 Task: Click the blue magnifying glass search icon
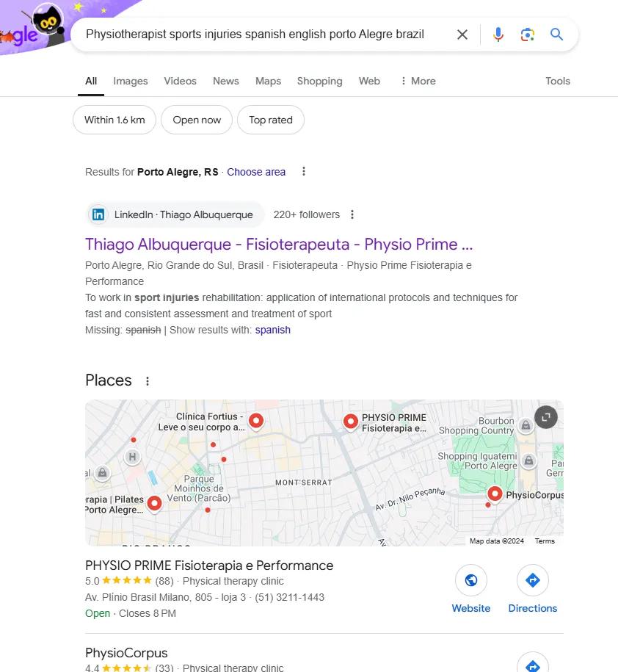coord(556,35)
